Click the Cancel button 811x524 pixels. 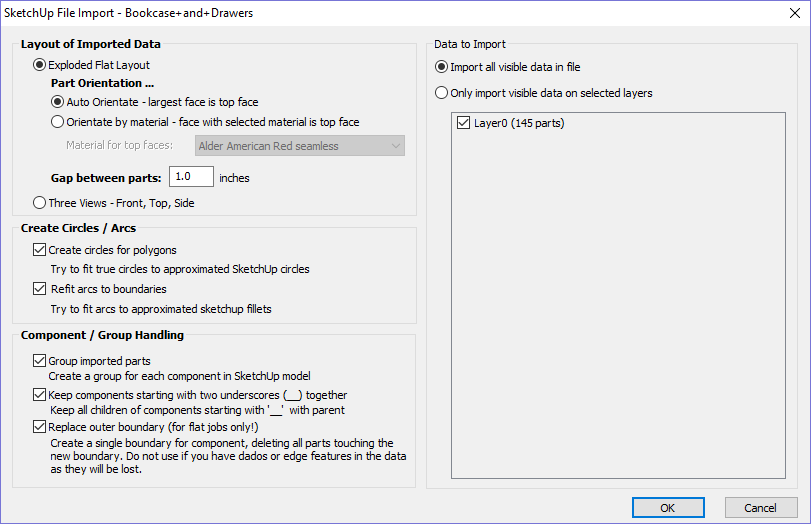click(761, 507)
